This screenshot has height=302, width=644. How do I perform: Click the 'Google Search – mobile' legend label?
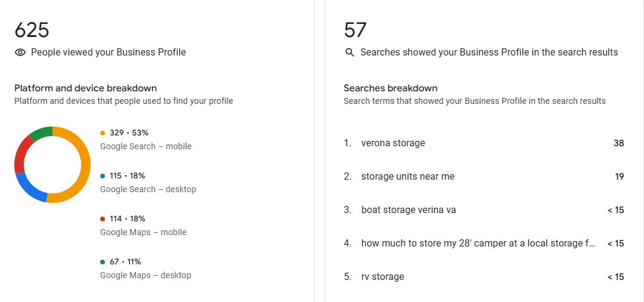click(145, 146)
